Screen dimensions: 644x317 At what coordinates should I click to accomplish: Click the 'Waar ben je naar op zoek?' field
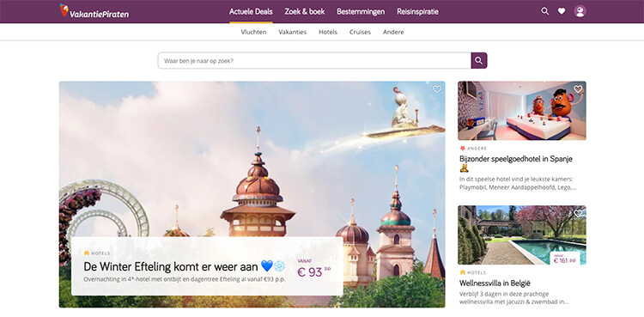pos(314,60)
